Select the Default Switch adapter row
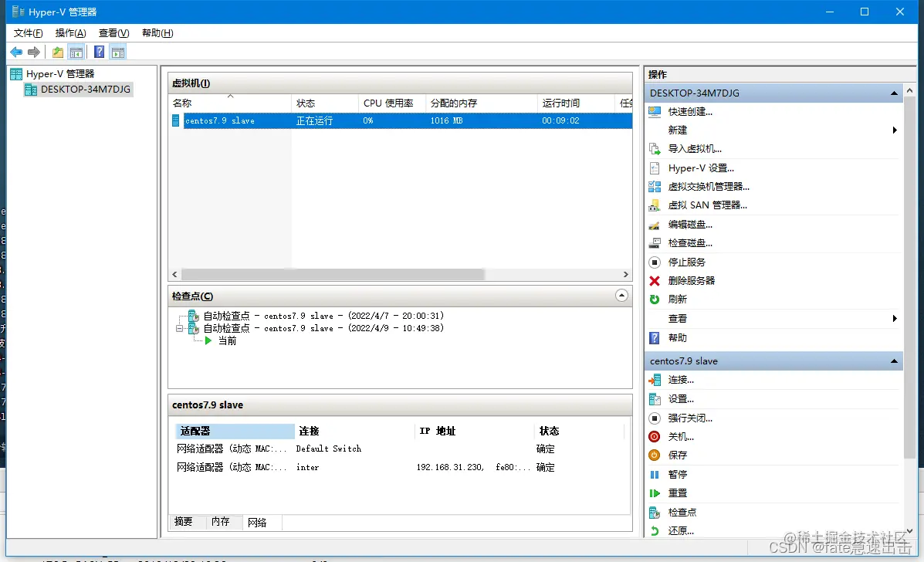Screen dimensions: 924x562 [399, 449]
